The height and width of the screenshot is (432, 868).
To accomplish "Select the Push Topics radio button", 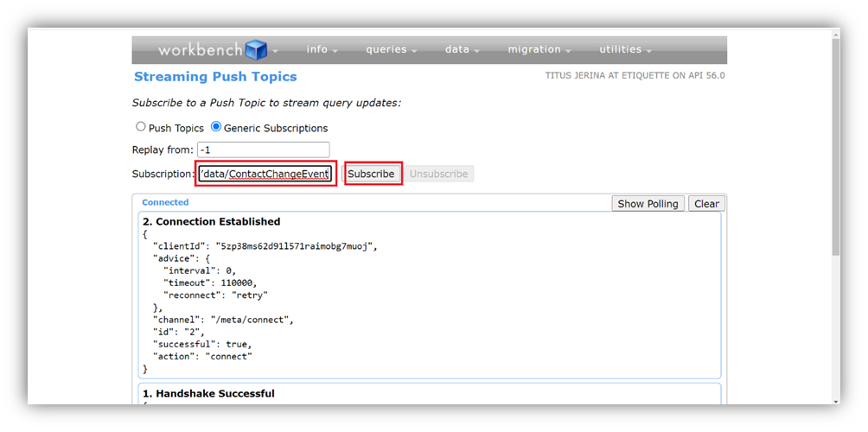I will 141,127.
